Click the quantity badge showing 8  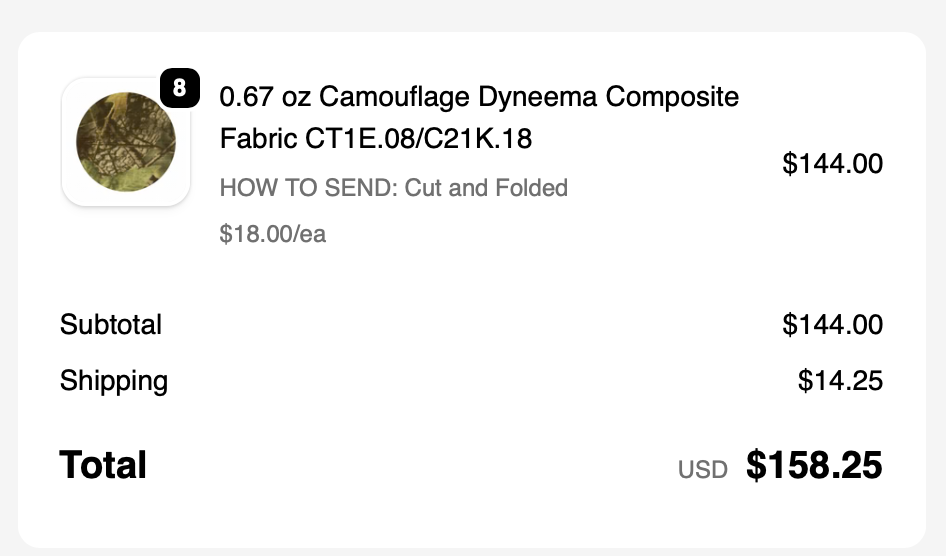(179, 88)
